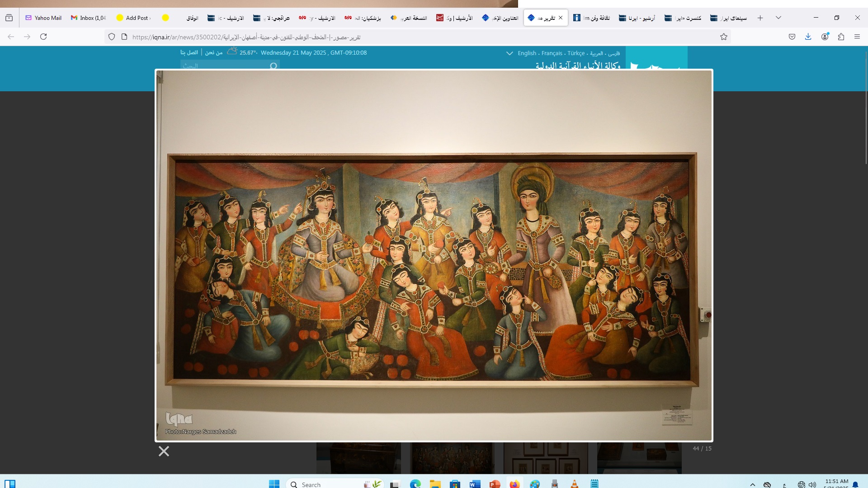
Task: Go forward to next page
Action: [27, 37]
